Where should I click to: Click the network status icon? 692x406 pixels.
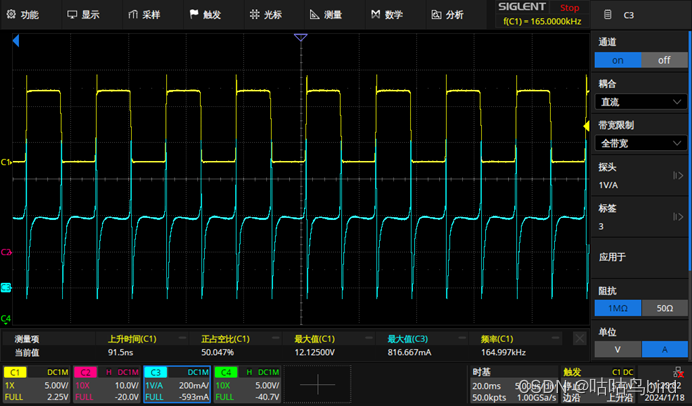point(679,373)
